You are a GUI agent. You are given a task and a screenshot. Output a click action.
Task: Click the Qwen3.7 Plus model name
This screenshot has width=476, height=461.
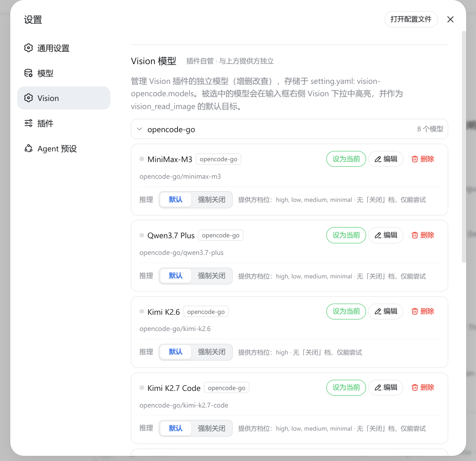[171, 236]
